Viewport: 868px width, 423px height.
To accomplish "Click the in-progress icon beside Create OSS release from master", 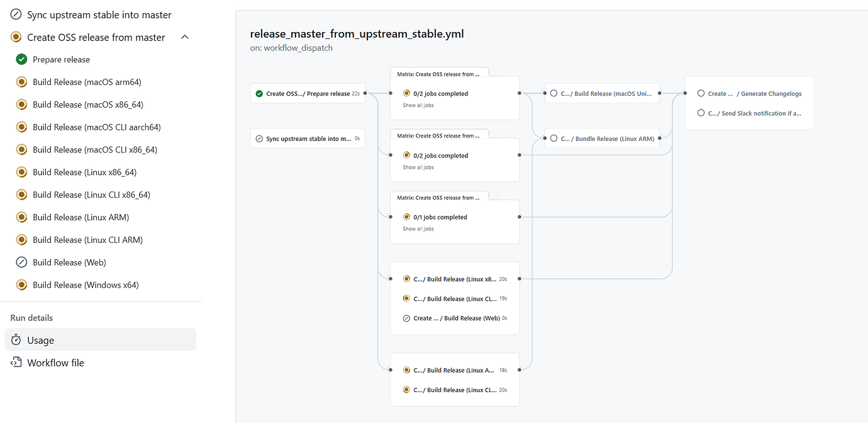I will pyautogui.click(x=16, y=37).
